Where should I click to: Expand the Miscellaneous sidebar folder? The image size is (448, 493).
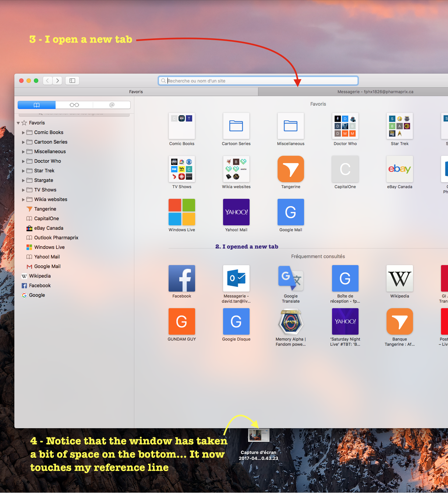coord(24,152)
